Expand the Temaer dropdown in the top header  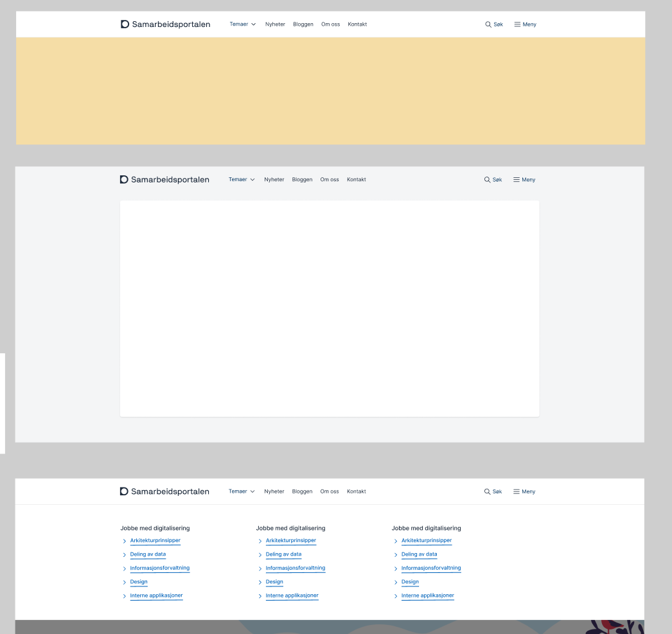coord(242,24)
